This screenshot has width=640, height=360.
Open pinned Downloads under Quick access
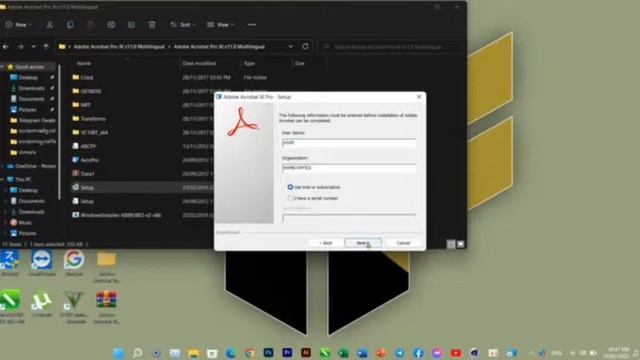tap(31, 88)
